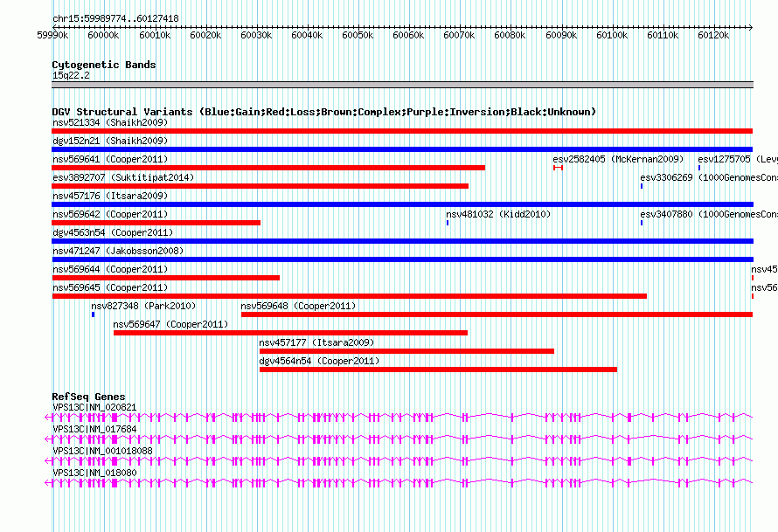Select the dgv4564n54 (Cooper2011) red bar
The image size is (778, 532).
438,370
